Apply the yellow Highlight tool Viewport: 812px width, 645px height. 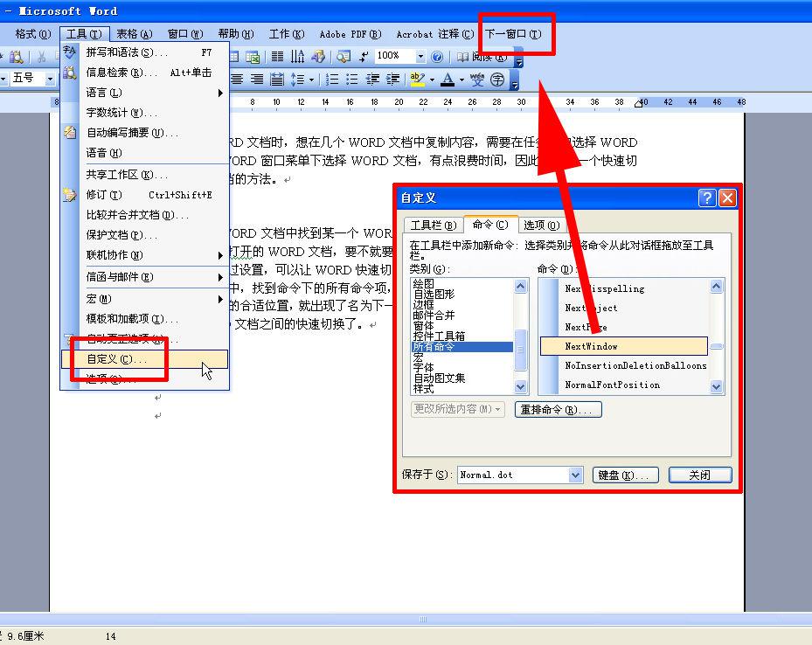click(417, 80)
